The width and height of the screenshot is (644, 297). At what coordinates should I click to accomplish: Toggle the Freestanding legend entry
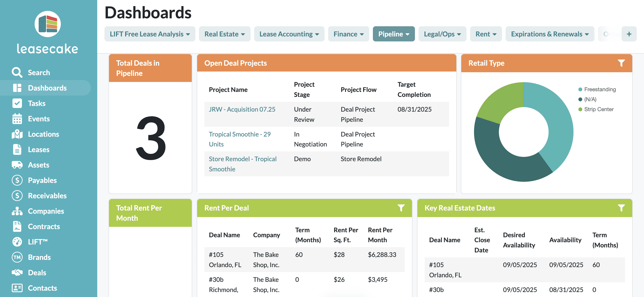tap(599, 89)
